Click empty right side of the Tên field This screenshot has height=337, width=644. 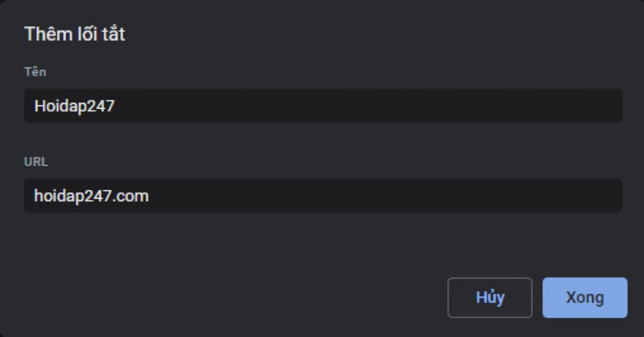point(503,106)
